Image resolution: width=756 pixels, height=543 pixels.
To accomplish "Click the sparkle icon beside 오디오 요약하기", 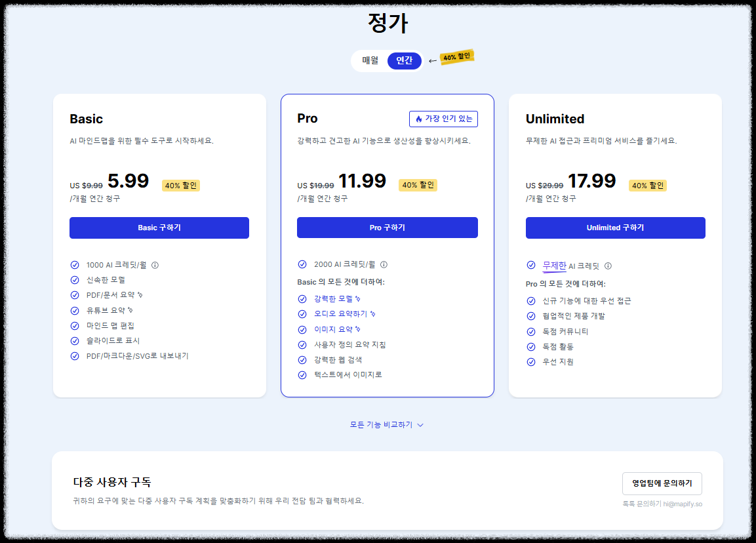I will point(373,313).
